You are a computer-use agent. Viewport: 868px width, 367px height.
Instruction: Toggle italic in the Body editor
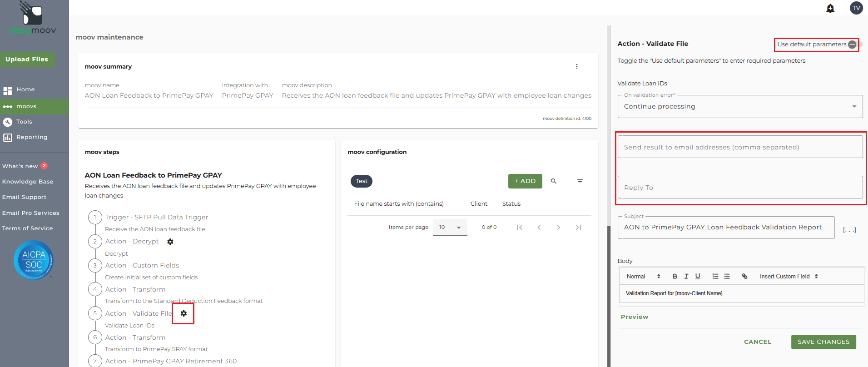click(686, 276)
